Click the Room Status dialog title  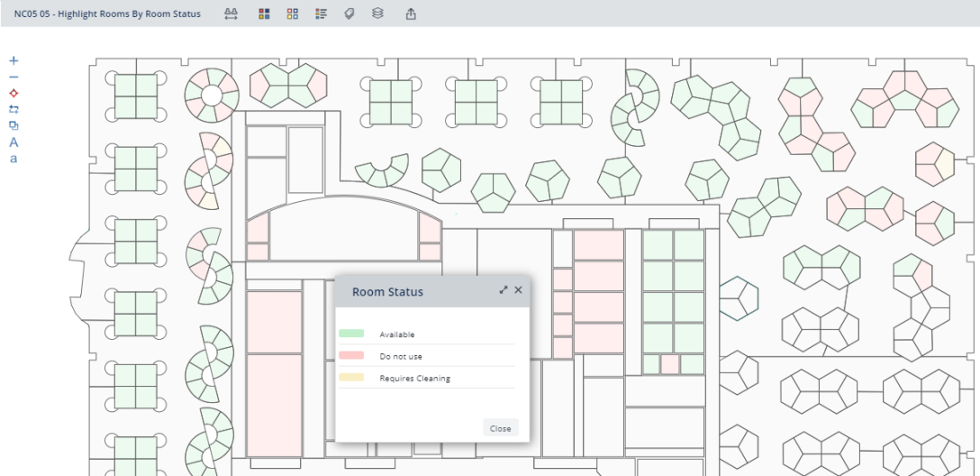[x=387, y=291]
